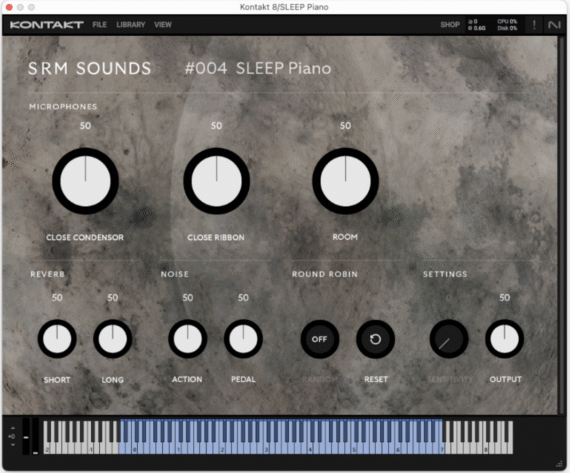
Task: Click the keyboard octave down arrow
Action: coord(13,445)
